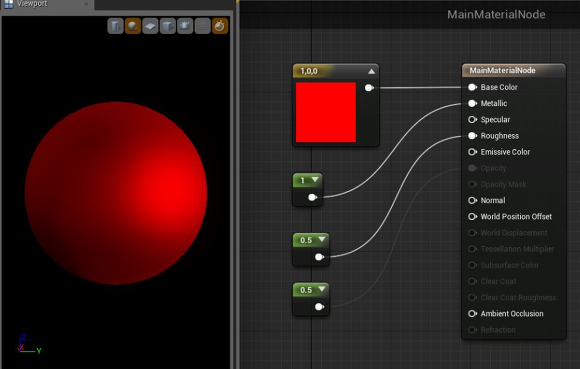Click the Clear Coat Roughness input pin

472,297
